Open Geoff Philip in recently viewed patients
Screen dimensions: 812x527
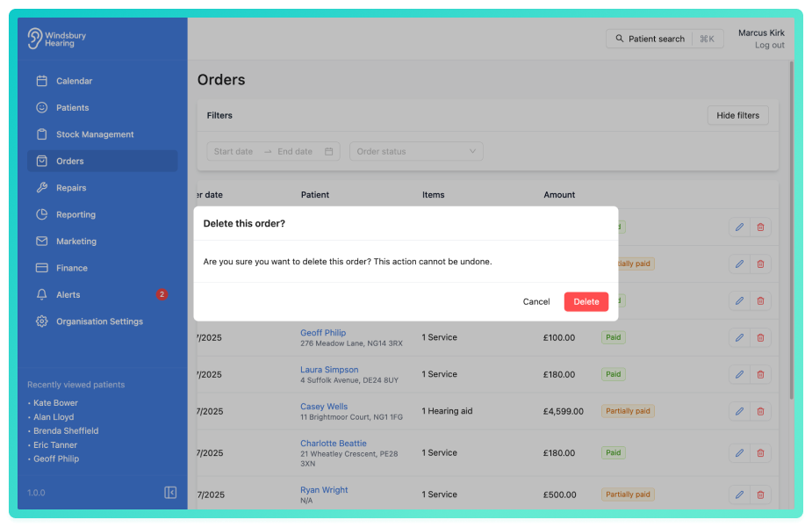pyautogui.click(x=56, y=458)
